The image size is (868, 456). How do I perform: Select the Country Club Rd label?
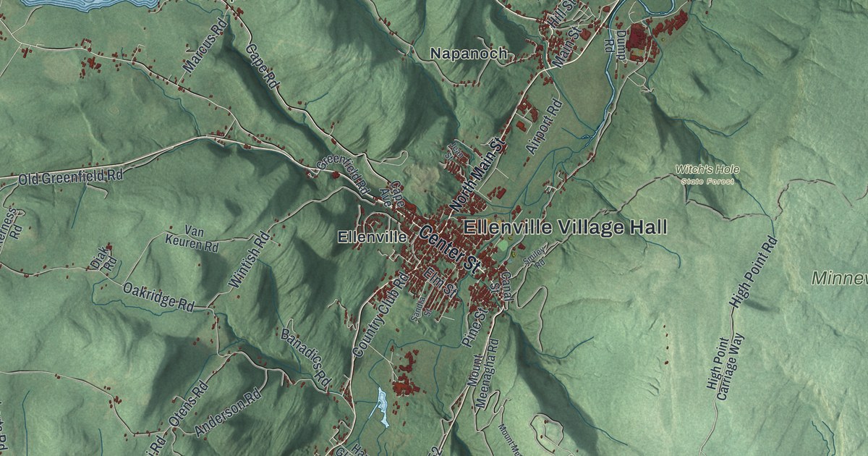[x=381, y=314]
